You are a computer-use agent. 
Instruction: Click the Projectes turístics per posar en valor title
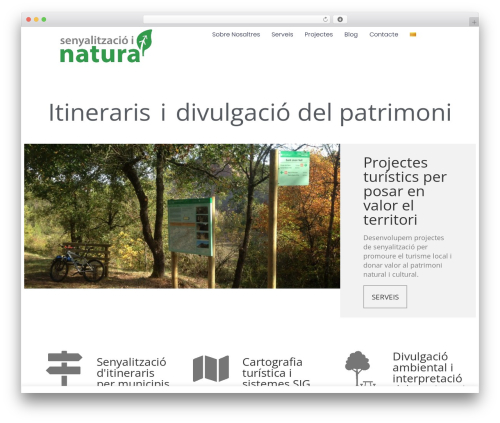pos(405,191)
